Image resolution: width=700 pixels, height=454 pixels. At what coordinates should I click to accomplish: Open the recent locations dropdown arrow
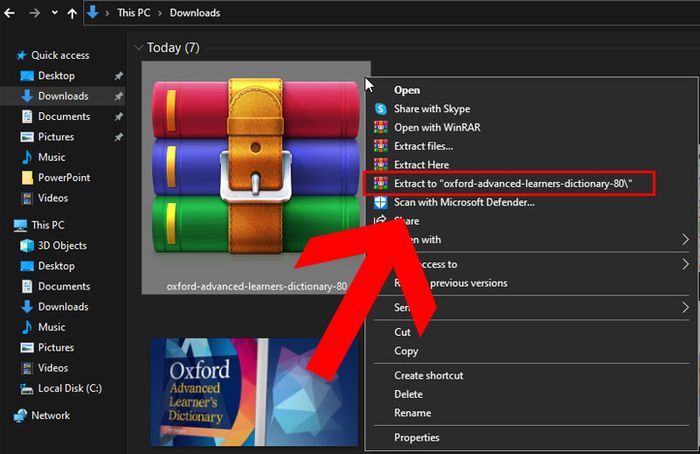pos(53,14)
